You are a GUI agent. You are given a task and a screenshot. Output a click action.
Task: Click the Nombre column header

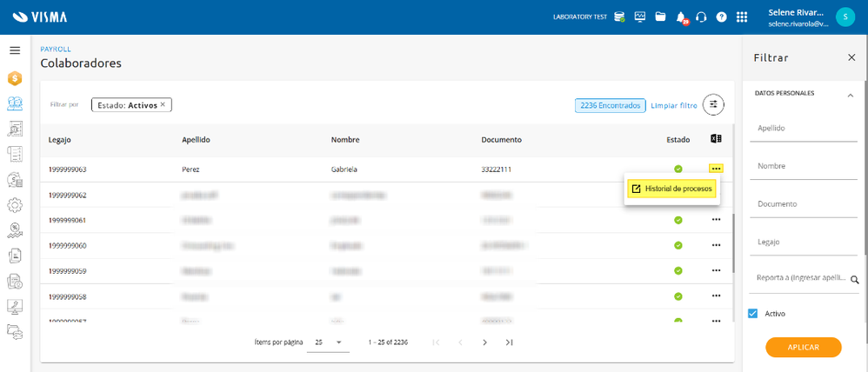(x=345, y=140)
